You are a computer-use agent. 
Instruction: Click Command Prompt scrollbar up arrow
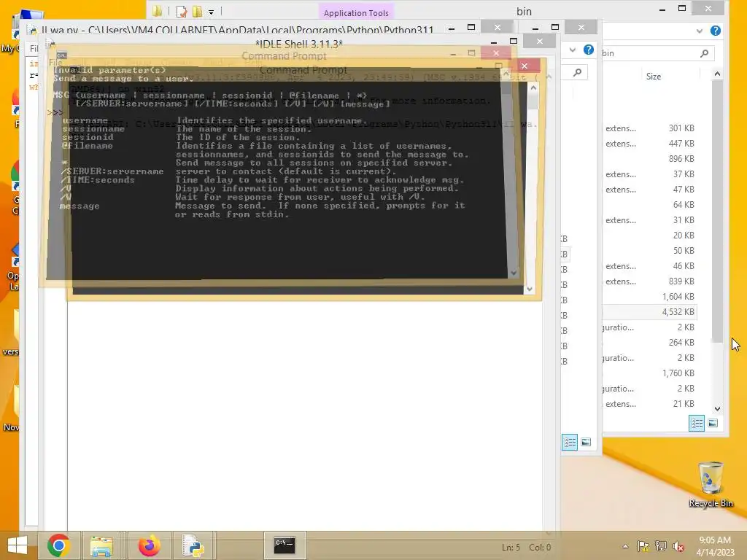tap(533, 87)
